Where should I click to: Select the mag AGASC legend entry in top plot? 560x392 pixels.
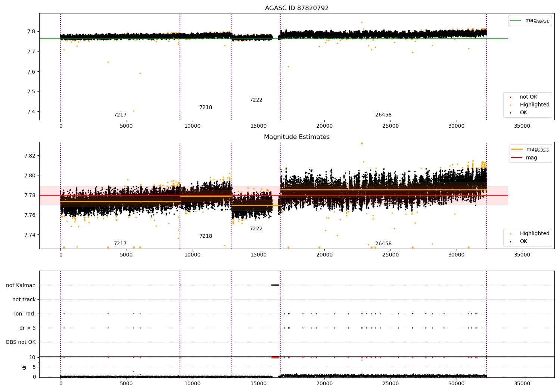(530, 21)
